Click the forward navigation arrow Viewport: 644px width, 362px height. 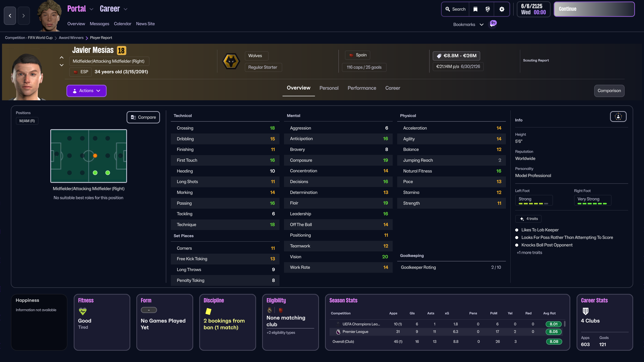pyautogui.click(x=24, y=16)
